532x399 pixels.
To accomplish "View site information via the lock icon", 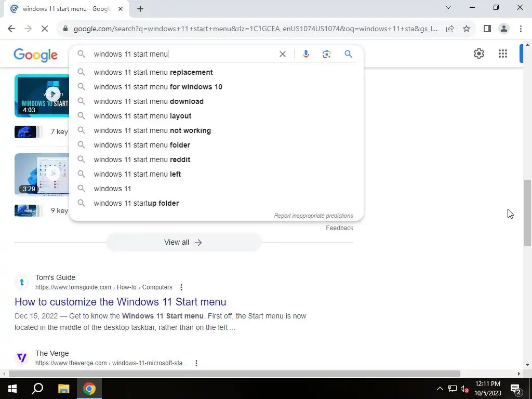I will tap(65, 29).
